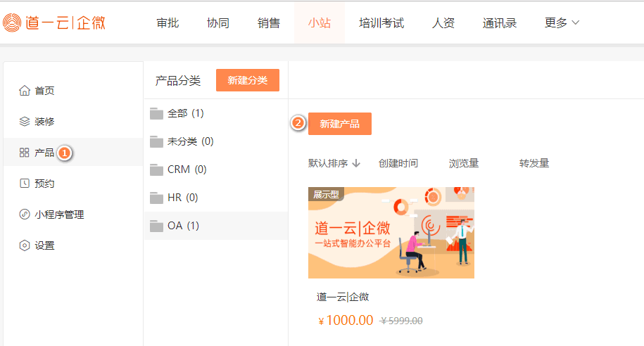Click the 新建分类 button
Screen dimensions: 644x346
point(248,80)
